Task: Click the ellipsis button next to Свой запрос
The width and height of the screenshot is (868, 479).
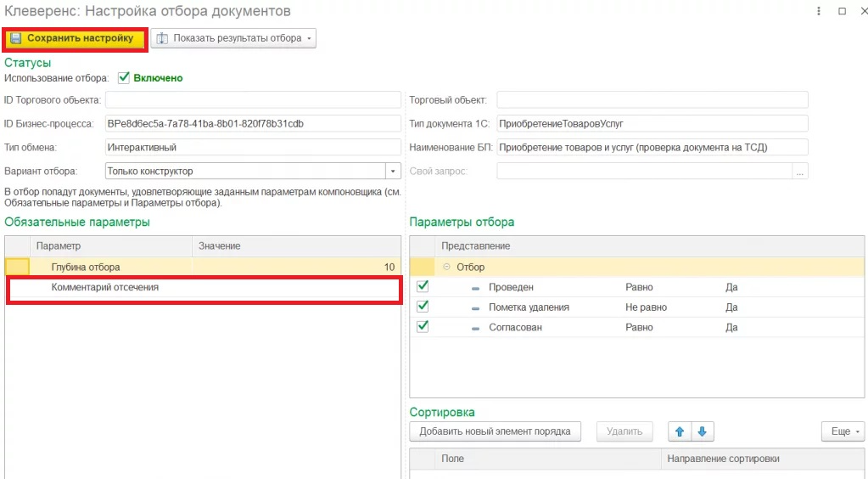Action: point(799,171)
